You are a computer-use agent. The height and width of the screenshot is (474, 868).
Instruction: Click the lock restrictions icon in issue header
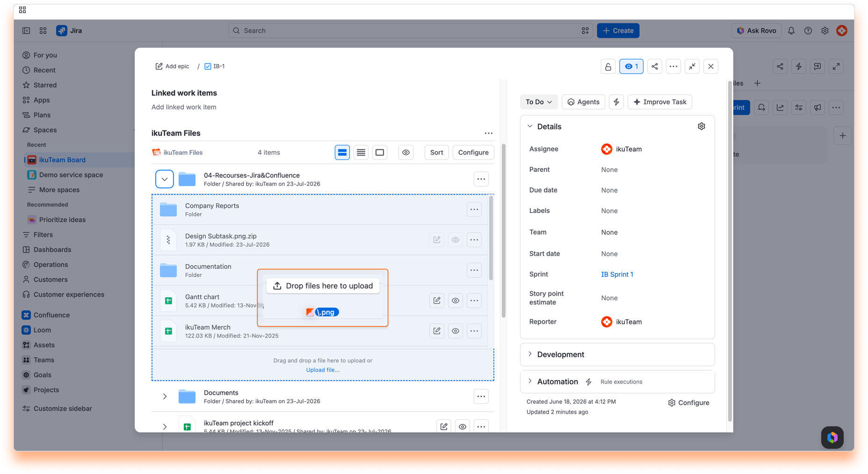click(x=608, y=66)
